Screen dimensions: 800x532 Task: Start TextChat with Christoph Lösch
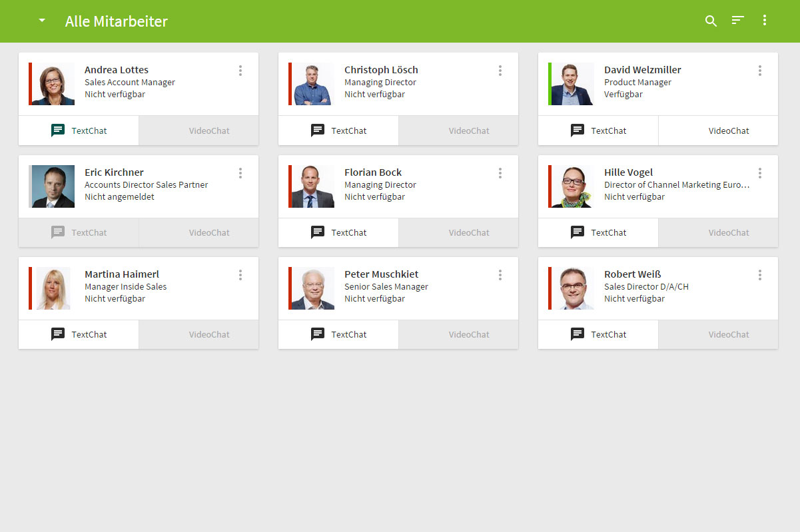coord(338,131)
